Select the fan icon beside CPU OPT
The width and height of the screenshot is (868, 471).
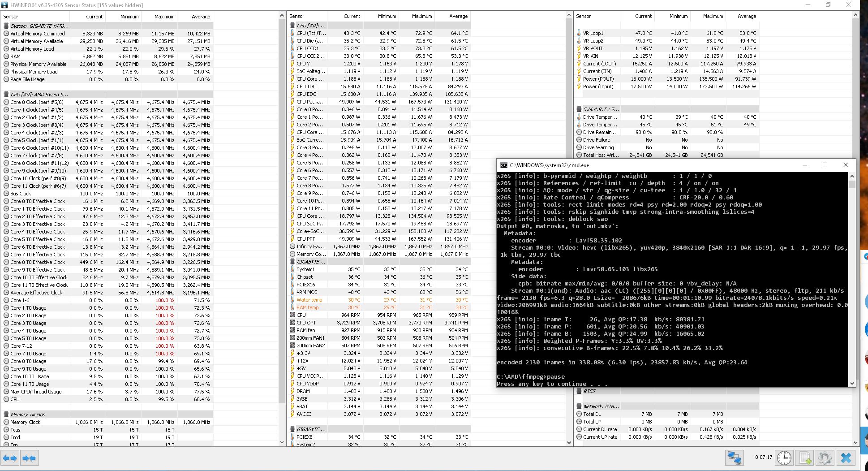pyautogui.click(x=292, y=323)
